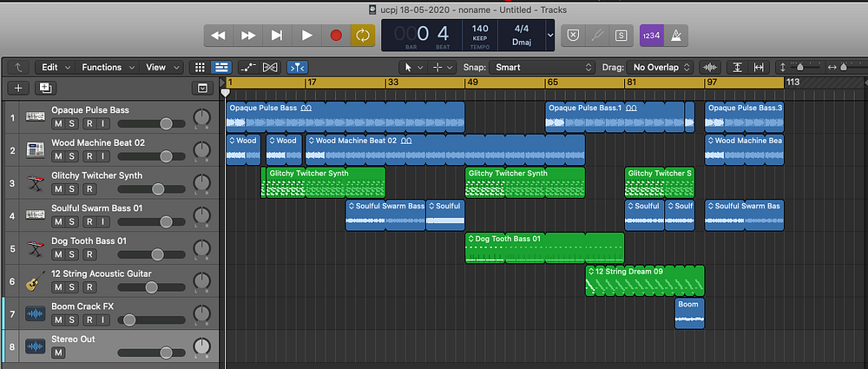Mute the Opaque Pulse Bass track
Image resolution: width=868 pixels, height=369 pixels.
[58, 123]
